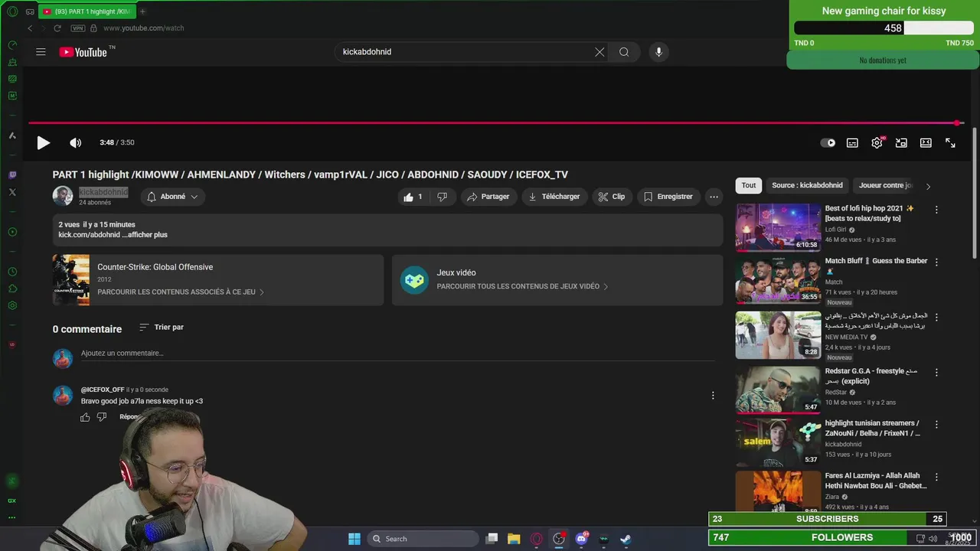Toggle theater mode view
Viewport: 980px width, 551px height.
(x=926, y=142)
